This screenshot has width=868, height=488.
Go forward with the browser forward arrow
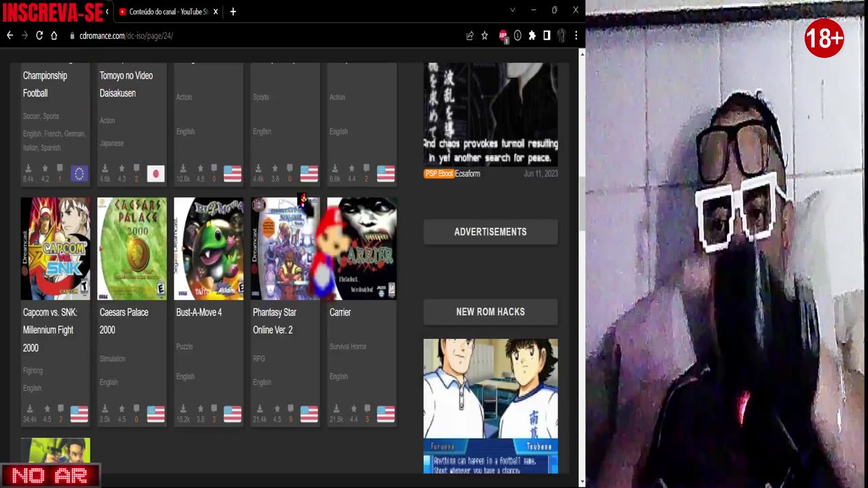(24, 35)
